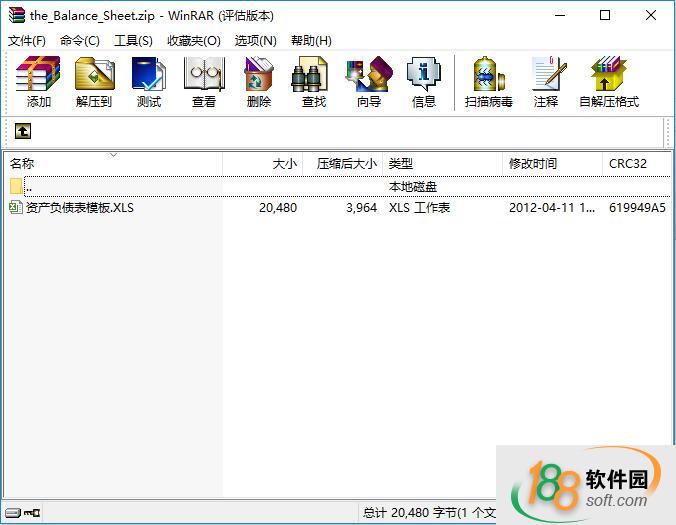Open the 文件(F) menu

point(27,41)
